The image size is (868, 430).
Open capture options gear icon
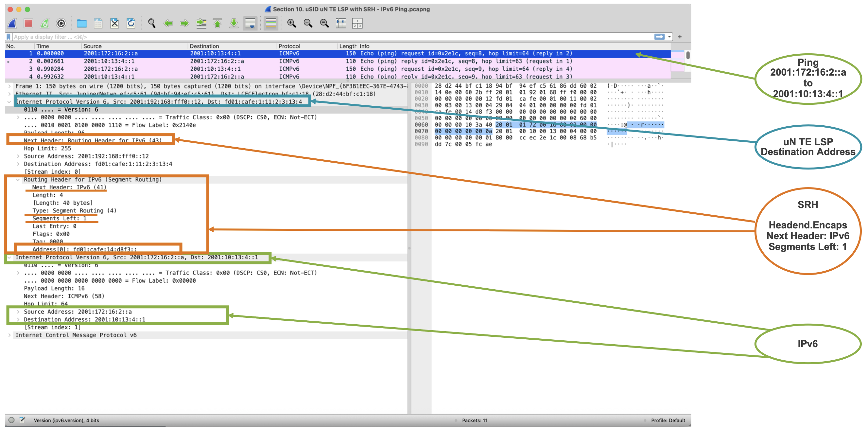[x=61, y=23]
